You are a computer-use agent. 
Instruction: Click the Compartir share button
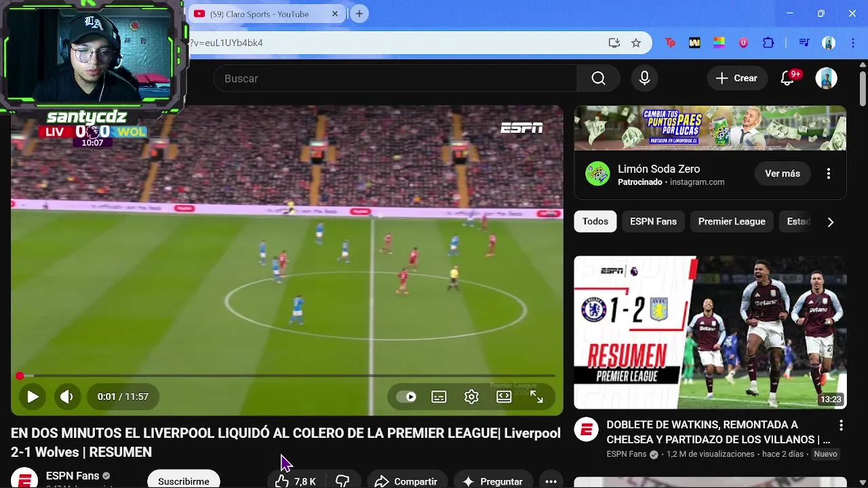[x=408, y=481]
